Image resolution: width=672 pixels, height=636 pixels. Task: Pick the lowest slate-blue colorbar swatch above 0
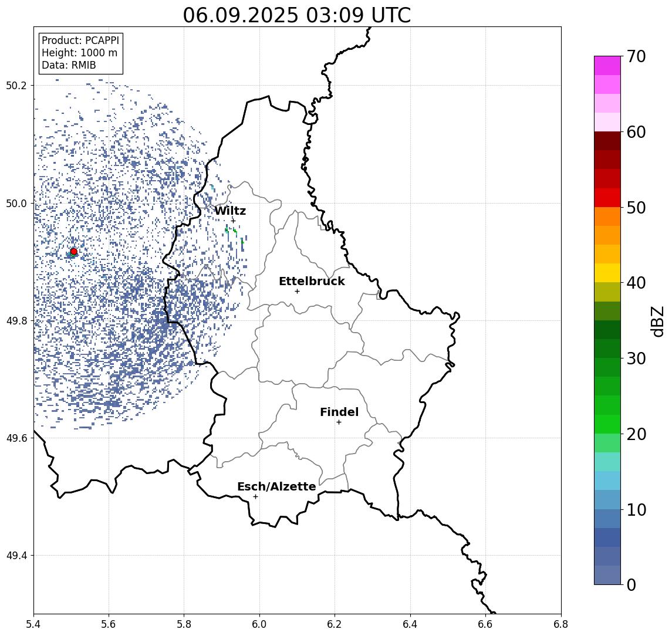coord(607,575)
